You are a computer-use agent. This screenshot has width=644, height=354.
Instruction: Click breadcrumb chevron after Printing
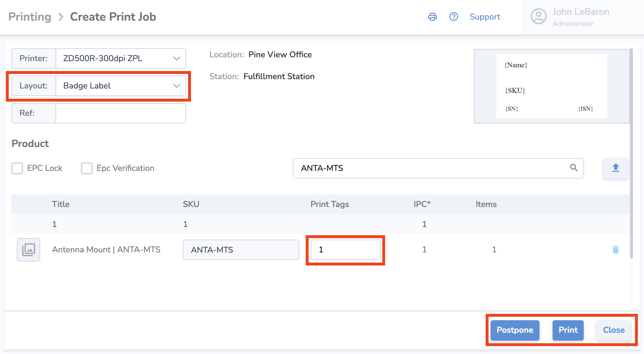click(x=61, y=17)
